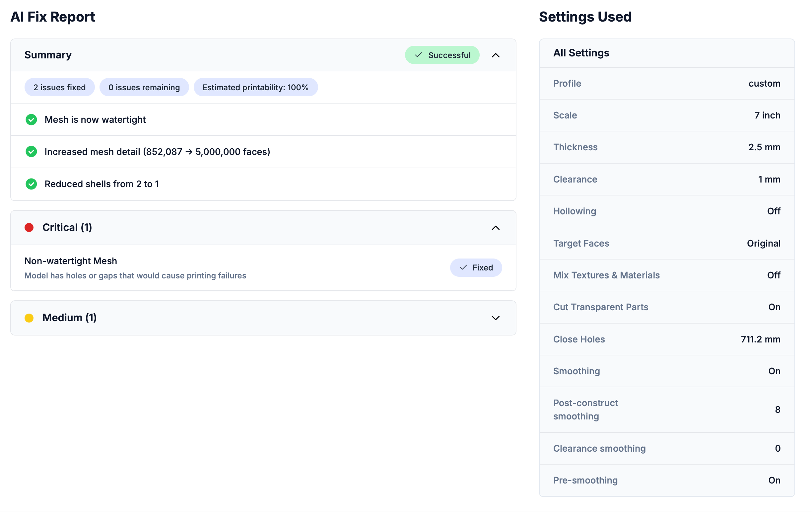Click 'Model has holes or gaps' description text
This screenshot has height=521, width=812.
click(135, 276)
